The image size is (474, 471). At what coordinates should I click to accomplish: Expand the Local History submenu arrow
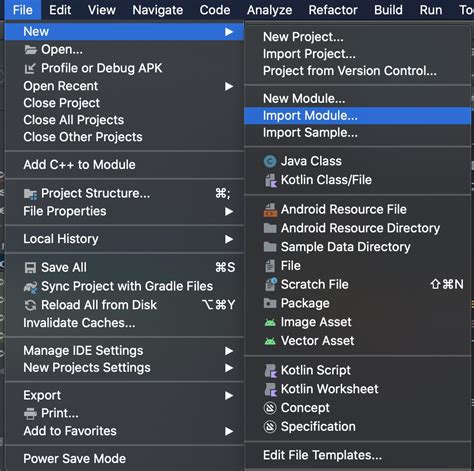click(229, 239)
